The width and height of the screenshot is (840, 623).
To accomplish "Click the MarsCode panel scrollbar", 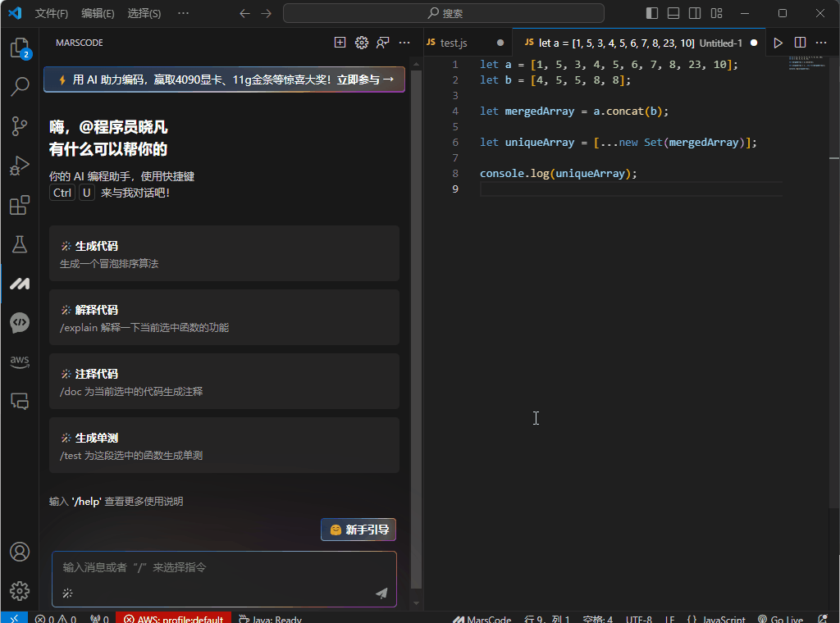I will coord(416,330).
